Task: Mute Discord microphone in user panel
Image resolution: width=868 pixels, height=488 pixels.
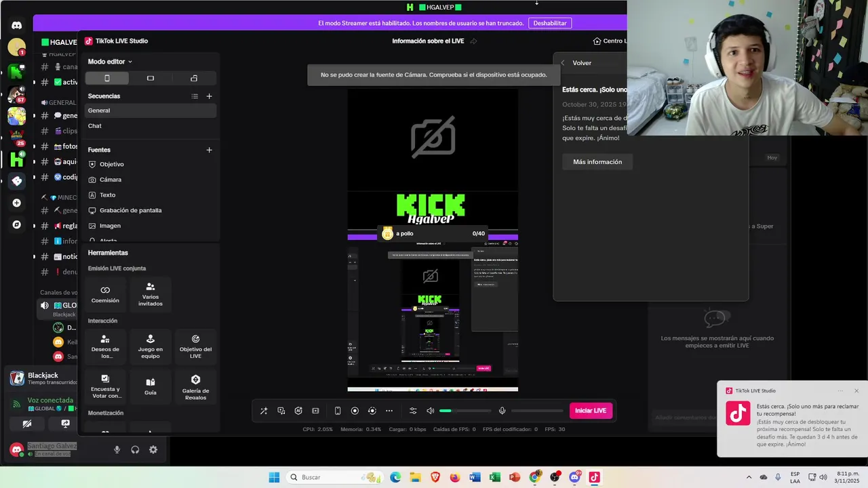Action: (117, 449)
